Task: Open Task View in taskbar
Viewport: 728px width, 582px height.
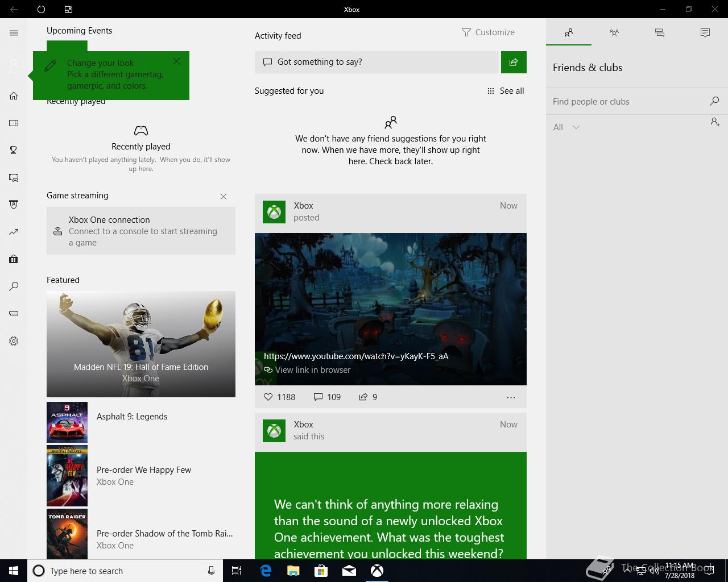Action: (x=237, y=571)
